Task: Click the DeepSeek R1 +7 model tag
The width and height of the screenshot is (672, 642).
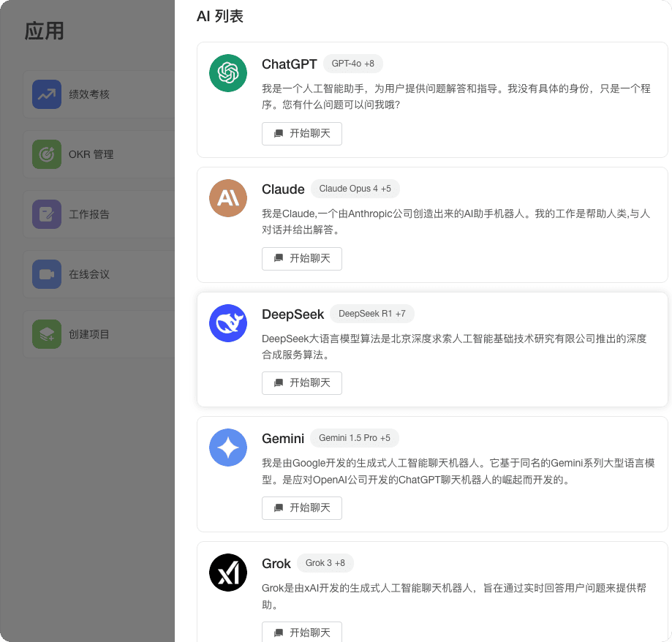Action: [x=372, y=314]
